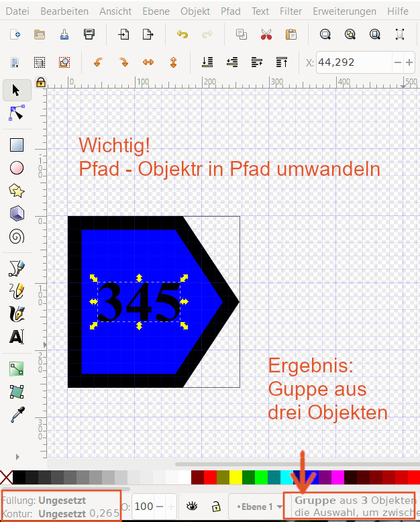Select the 3D box tool

coord(17,213)
